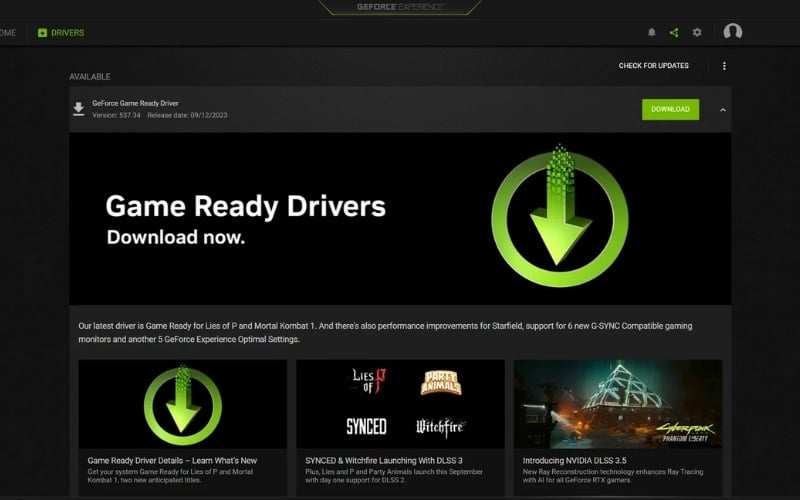Click the 'Download now.' banner text
This screenshot has width=800, height=500.
[x=176, y=237]
